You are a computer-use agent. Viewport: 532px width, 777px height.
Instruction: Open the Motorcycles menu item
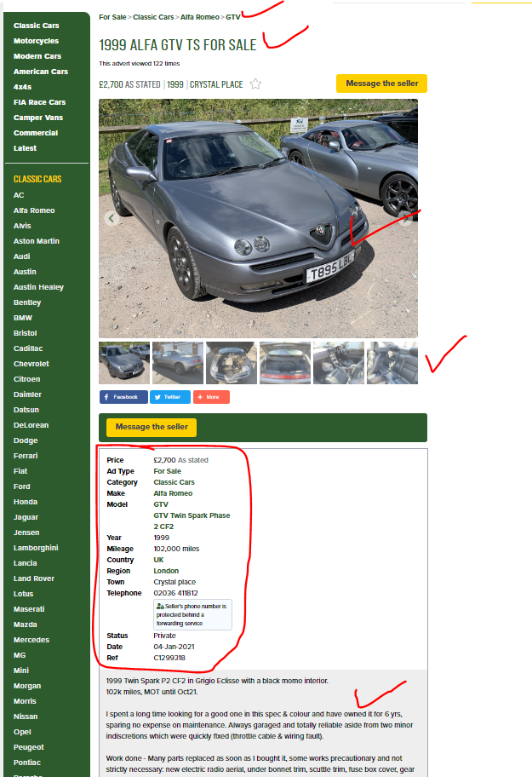[36, 41]
